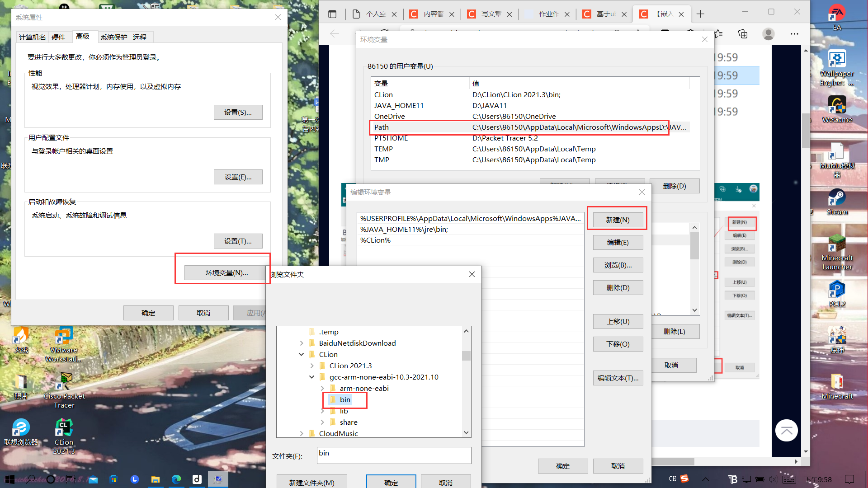Click 新建(N) in edit environment variable dialog
This screenshot has height=488, width=868.
(x=618, y=220)
